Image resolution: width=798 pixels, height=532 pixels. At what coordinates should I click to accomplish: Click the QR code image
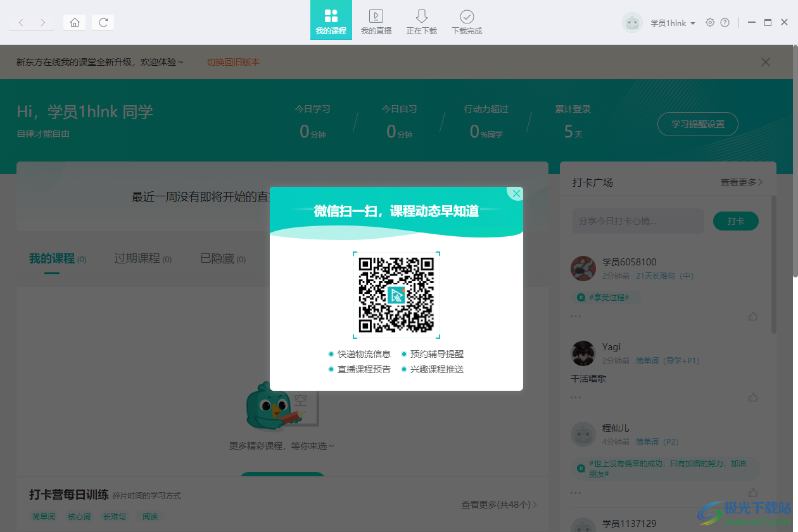click(x=396, y=295)
